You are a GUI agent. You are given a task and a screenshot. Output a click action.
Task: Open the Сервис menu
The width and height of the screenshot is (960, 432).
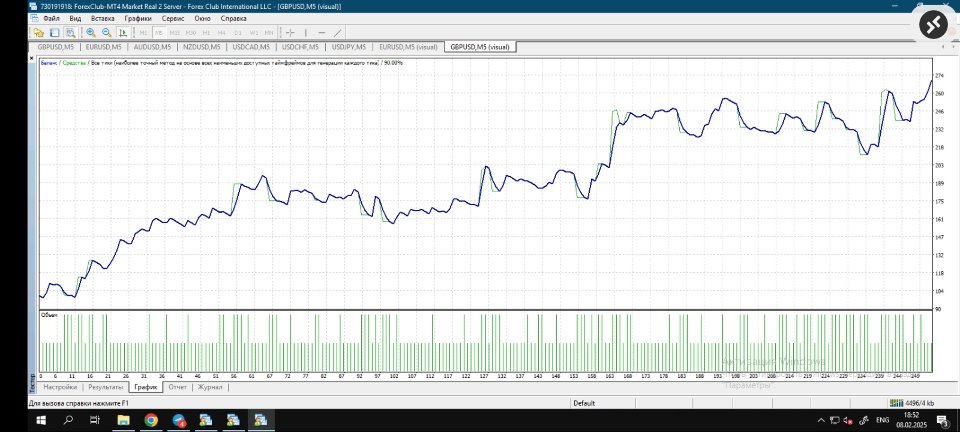[173, 18]
